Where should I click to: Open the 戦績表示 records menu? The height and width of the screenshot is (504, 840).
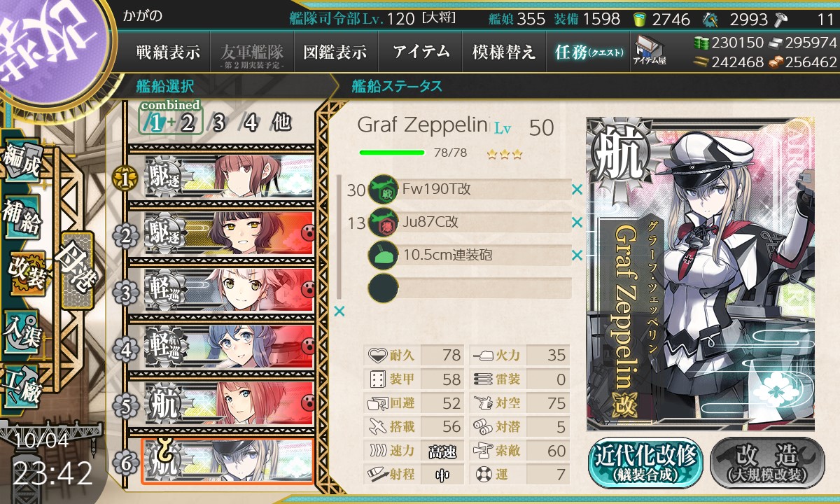tap(168, 52)
